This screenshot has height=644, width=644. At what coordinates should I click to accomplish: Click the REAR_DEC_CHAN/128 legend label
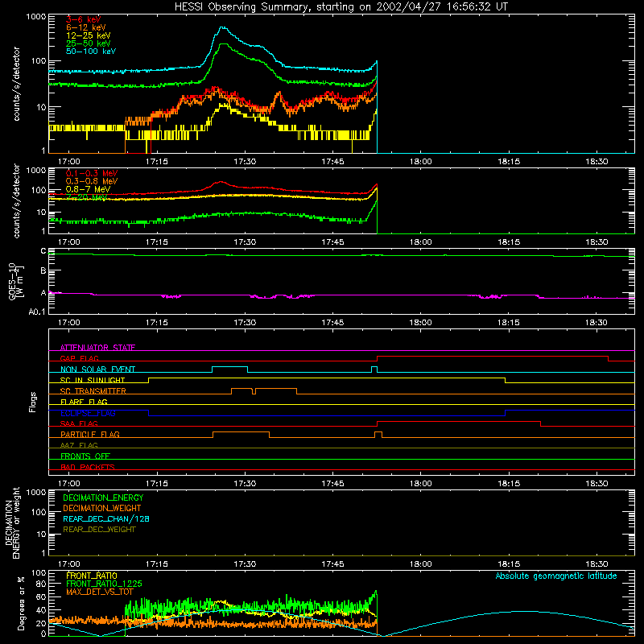coord(106,518)
